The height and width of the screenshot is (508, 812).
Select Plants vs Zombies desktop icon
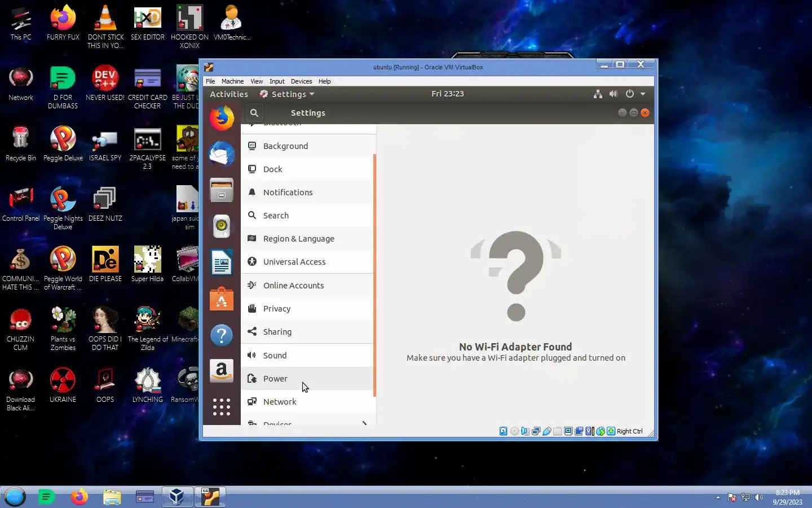63,329
